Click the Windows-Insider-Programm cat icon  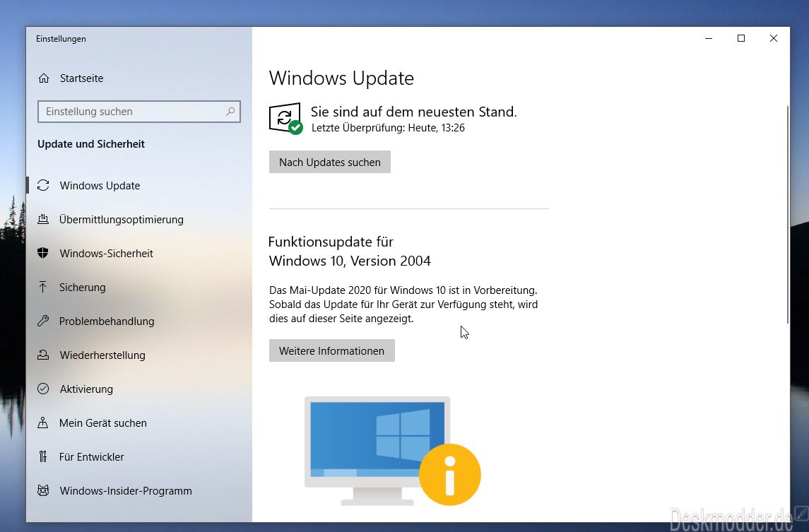[43, 491]
